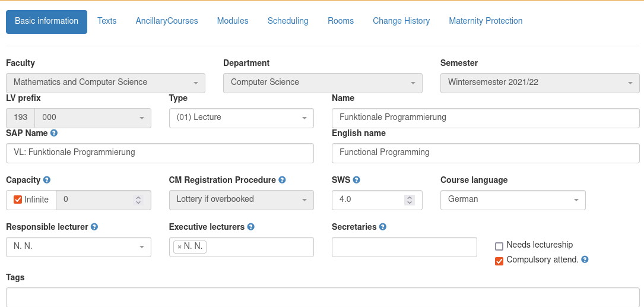Image resolution: width=644 pixels, height=307 pixels.
Task: Open CM Registration Procedure help icon
Action: tap(282, 180)
